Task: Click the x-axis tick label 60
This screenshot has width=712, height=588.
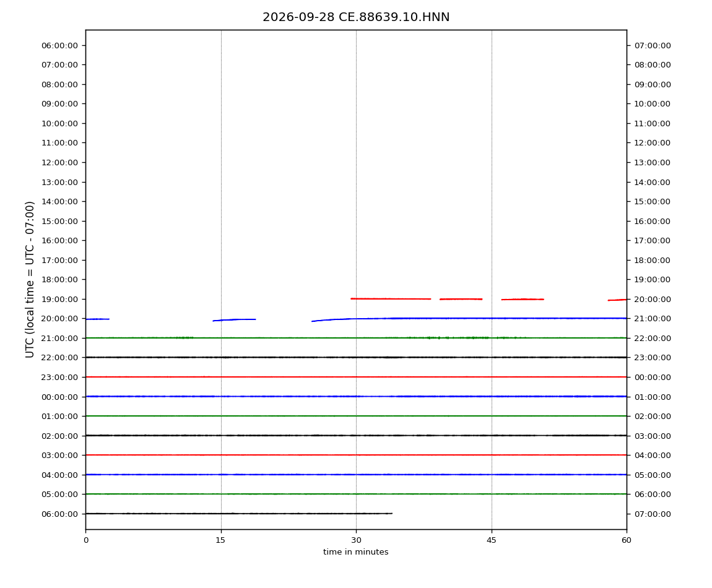Action: click(x=627, y=540)
